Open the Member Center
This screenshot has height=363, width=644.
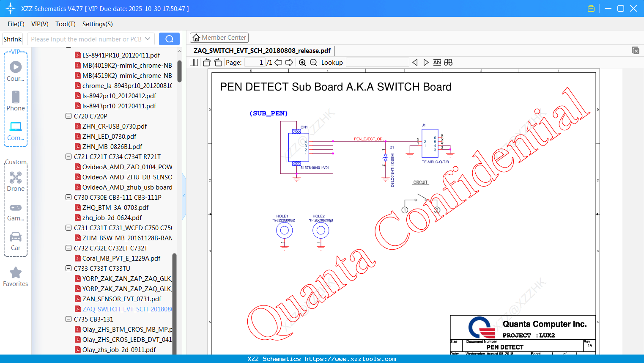click(x=219, y=38)
